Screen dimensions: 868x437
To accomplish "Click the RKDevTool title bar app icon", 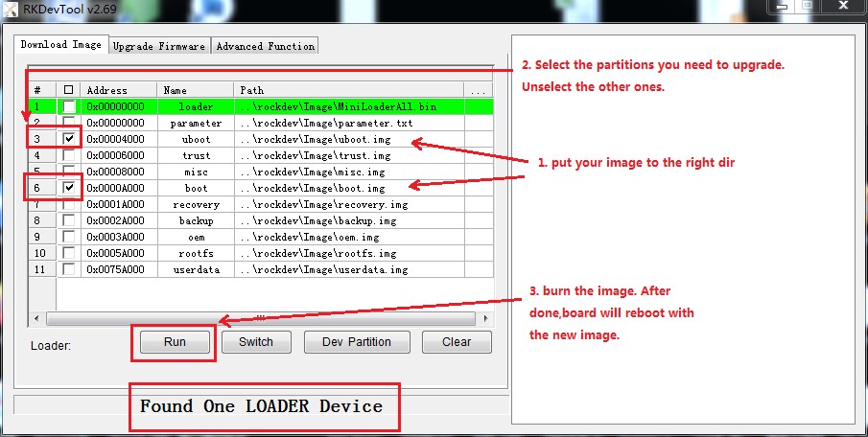I will tap(11, 10).
